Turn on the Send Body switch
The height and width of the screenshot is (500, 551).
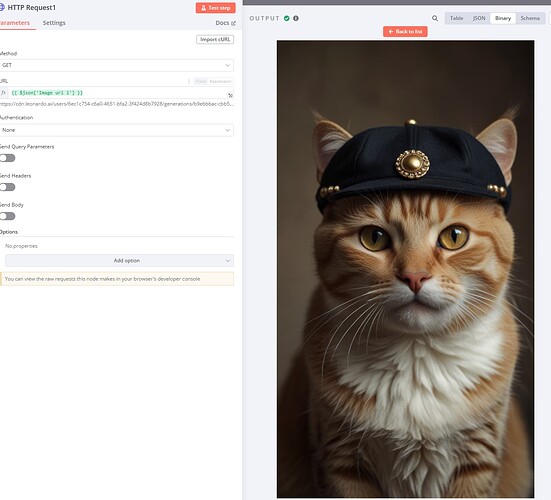[x=7, y=216]
